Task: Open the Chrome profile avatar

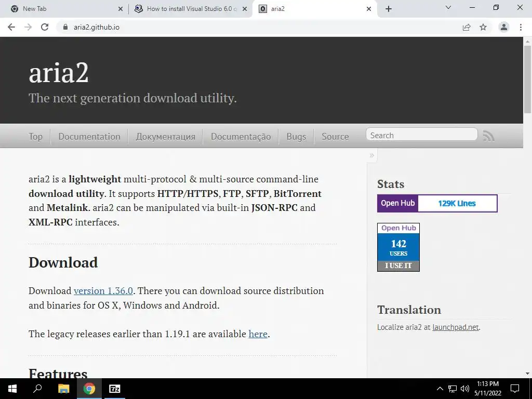Action: pyautogui.click(x=504, y=27)
